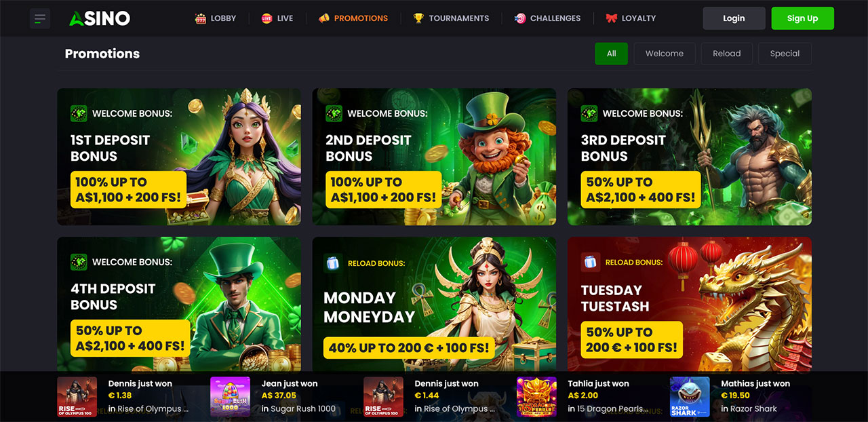Click the Promotions megaphone icon
868x422 pixels.
pyautogui.click(x=323, y=18)
